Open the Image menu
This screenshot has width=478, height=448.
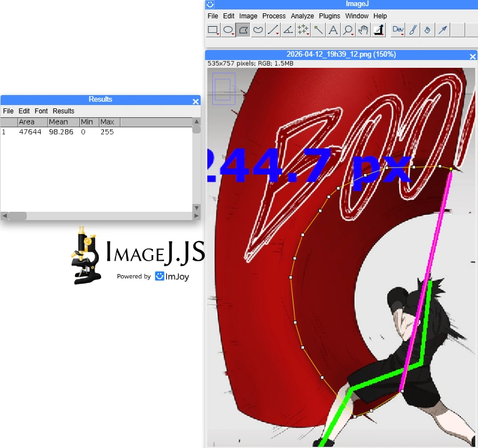point(248,16)
